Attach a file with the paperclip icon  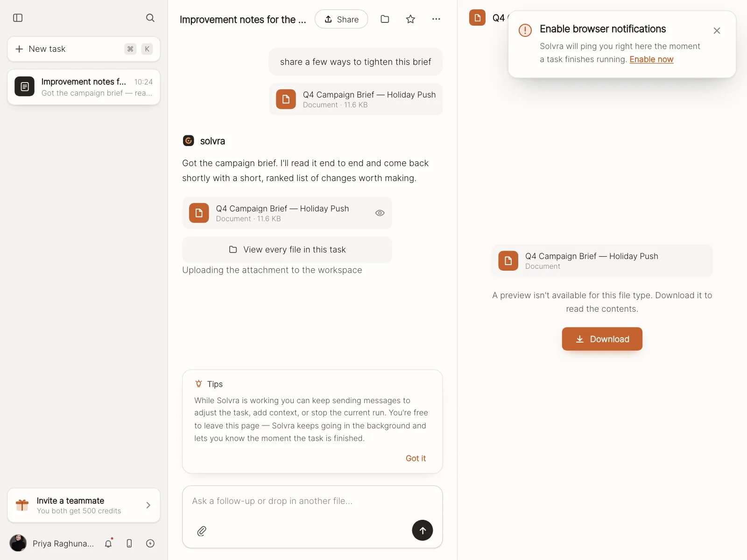(x=202, y=531)
